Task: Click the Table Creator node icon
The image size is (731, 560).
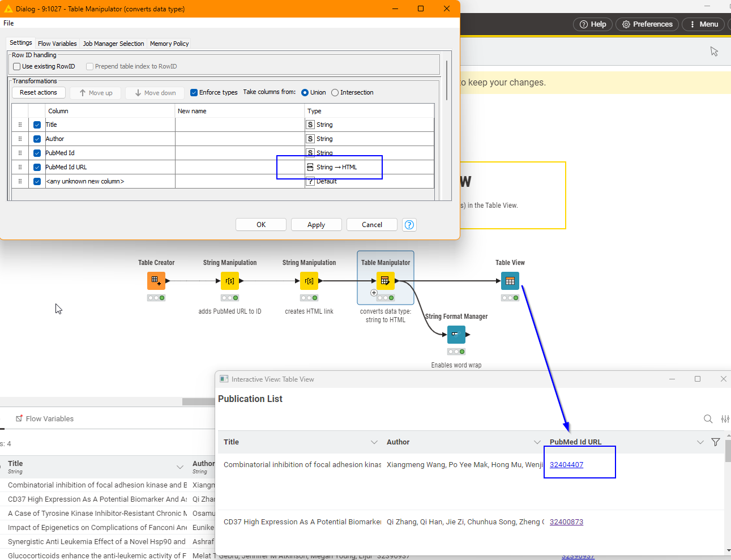Action: [156, 281]
